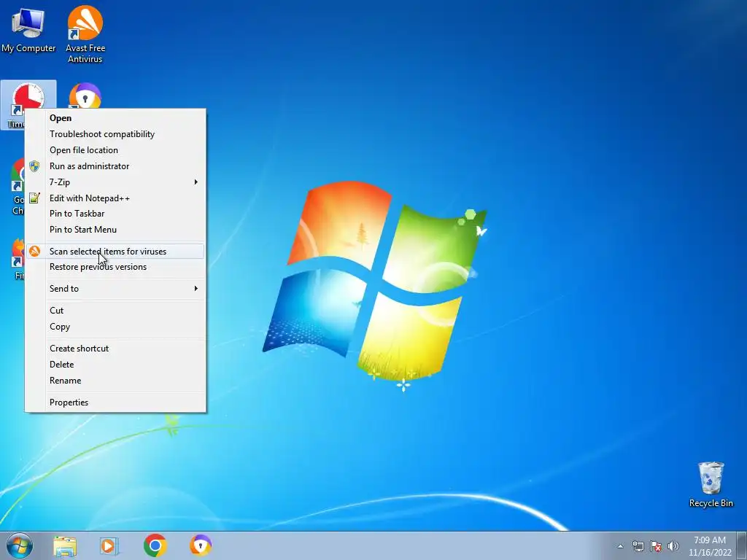Click the volume speaker tray icon
747x560 pixels.
pos(673,546)
